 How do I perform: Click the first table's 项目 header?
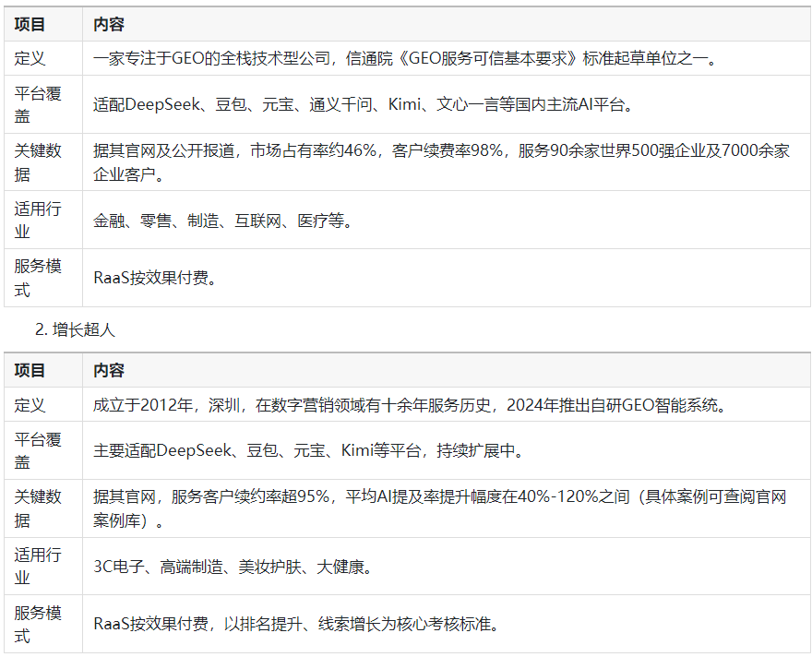click(30, 24)
